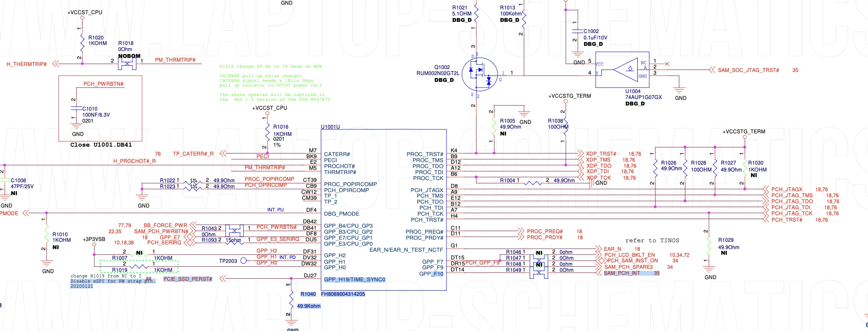Select the 74AUP1G07GX part name
Image resolution: width=868 pixels, height=331 pixels.
(x=643, y=97)
